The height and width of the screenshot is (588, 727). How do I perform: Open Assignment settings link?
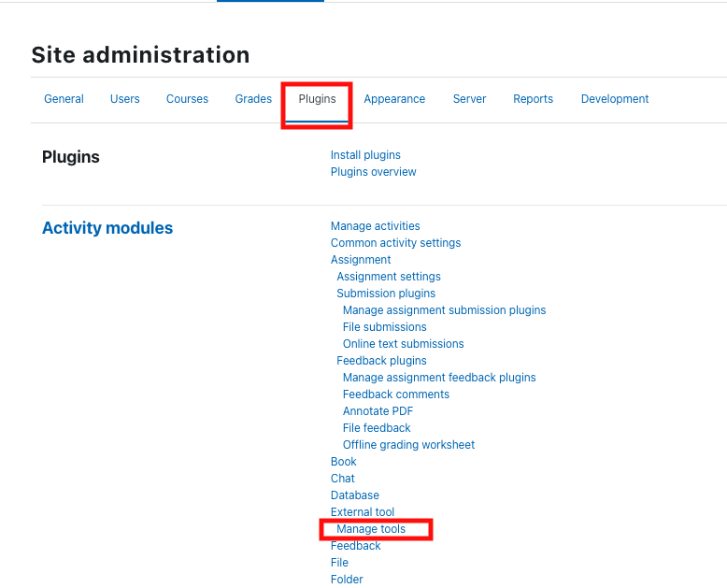pos(388,277)
